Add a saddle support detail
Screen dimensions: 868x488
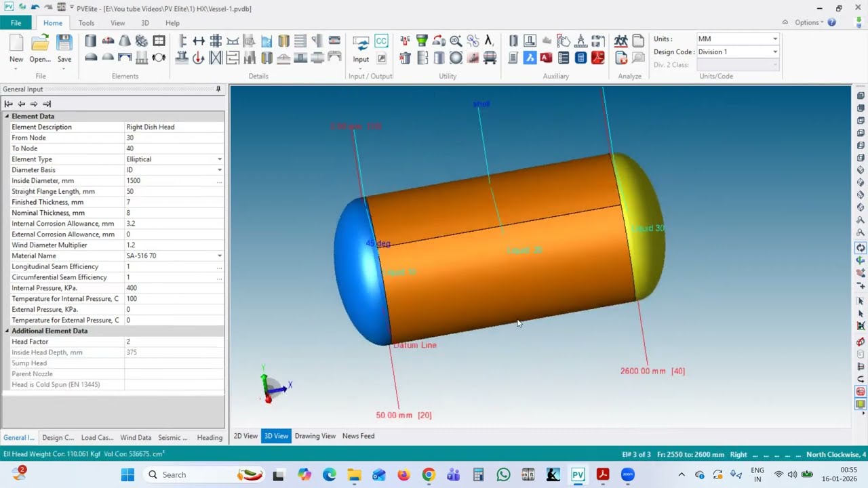(x=233, y=41)
